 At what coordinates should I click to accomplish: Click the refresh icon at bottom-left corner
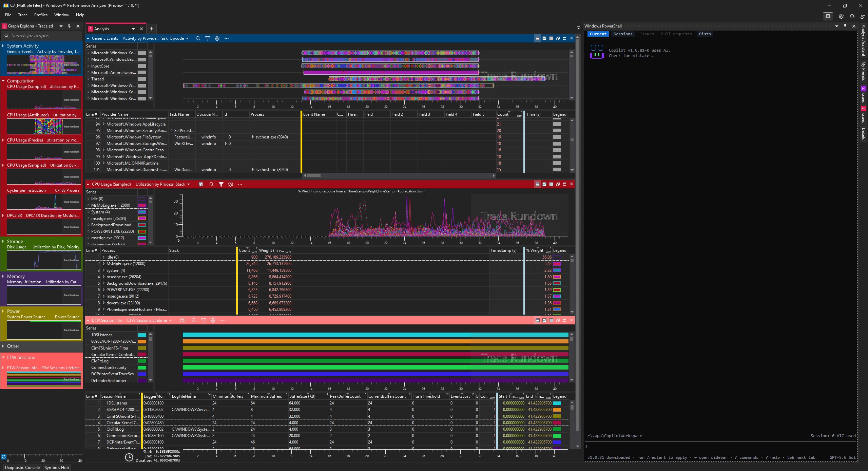[4, 457]
